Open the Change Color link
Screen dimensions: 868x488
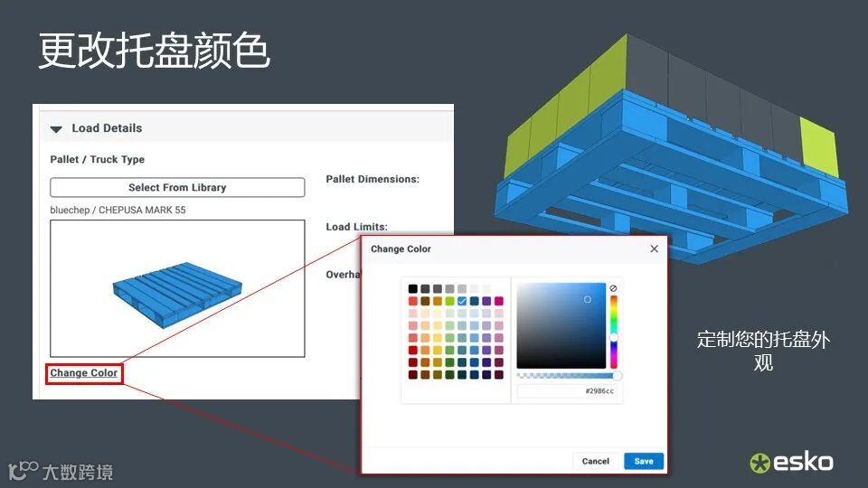coord(83,373)
